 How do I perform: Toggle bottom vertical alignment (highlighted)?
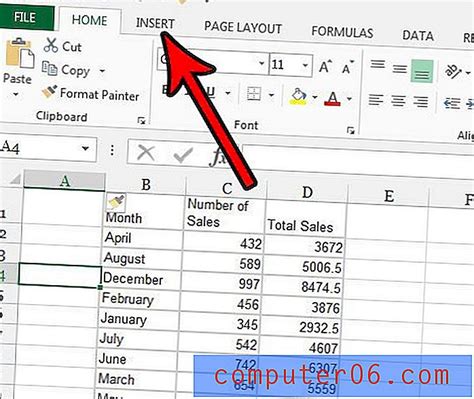pyautogui.click(x=422, y=71)
